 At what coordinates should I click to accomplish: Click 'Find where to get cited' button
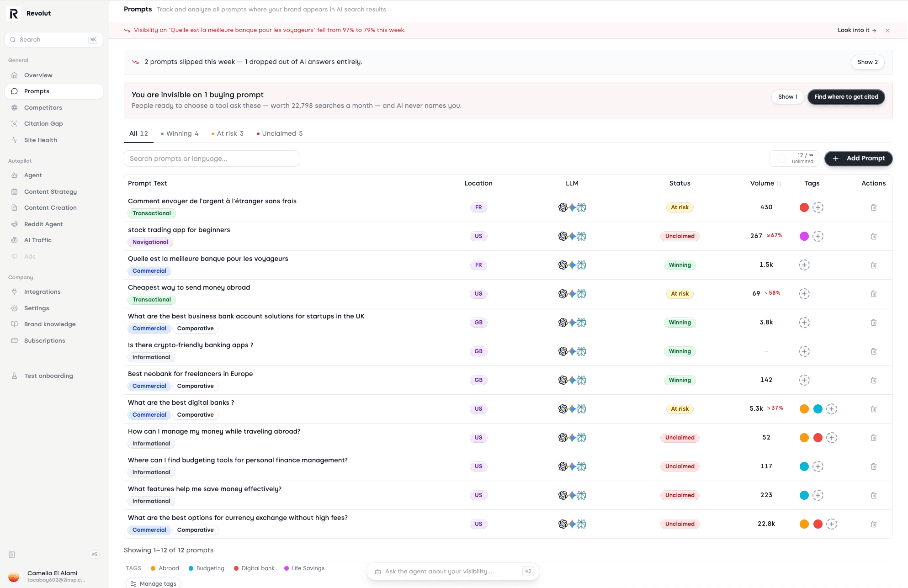tap(846, 97)
